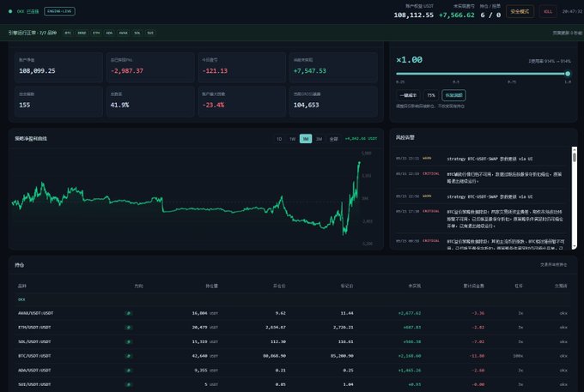Click the BTC row unrealized value +2,168.60

pyautogui.click(x=410, y=356)
